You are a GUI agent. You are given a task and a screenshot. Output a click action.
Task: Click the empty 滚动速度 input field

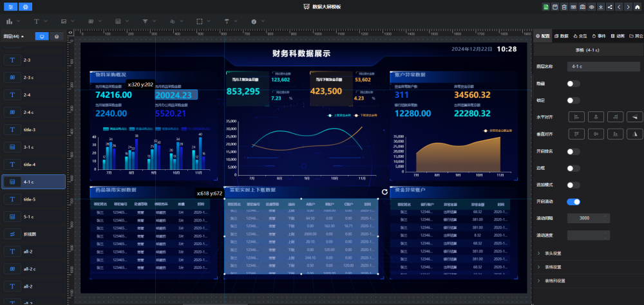click(x=588, y=236)
